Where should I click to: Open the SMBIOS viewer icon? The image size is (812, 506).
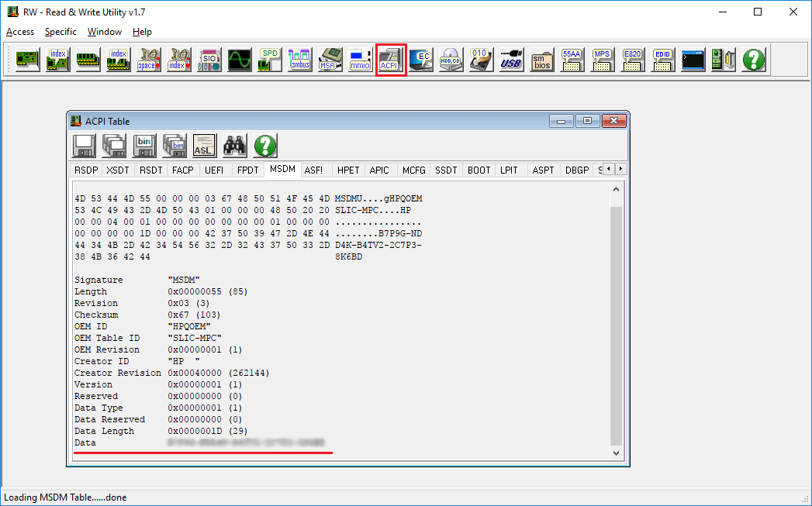pyautogui.click(x=541, y=60)
